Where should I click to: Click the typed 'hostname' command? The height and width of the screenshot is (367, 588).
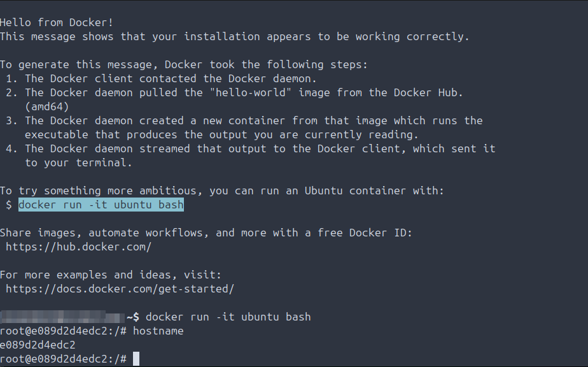click(x=158, y=331)
